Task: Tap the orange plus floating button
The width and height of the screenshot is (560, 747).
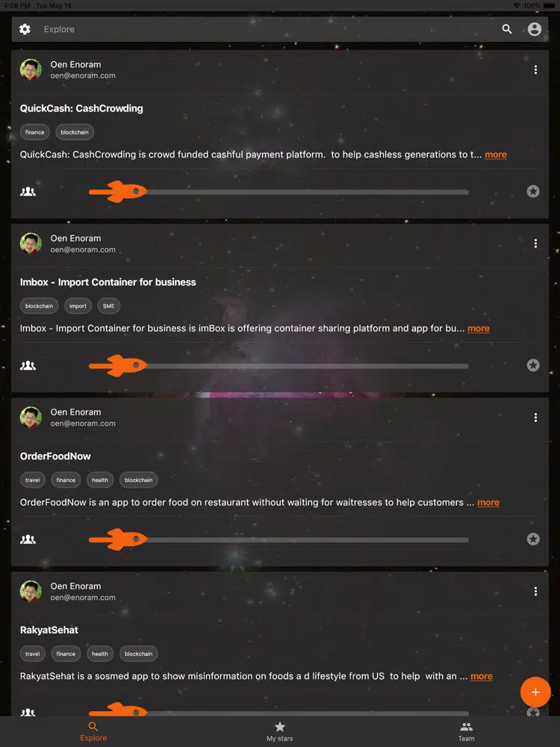Action: pos(535,692)
